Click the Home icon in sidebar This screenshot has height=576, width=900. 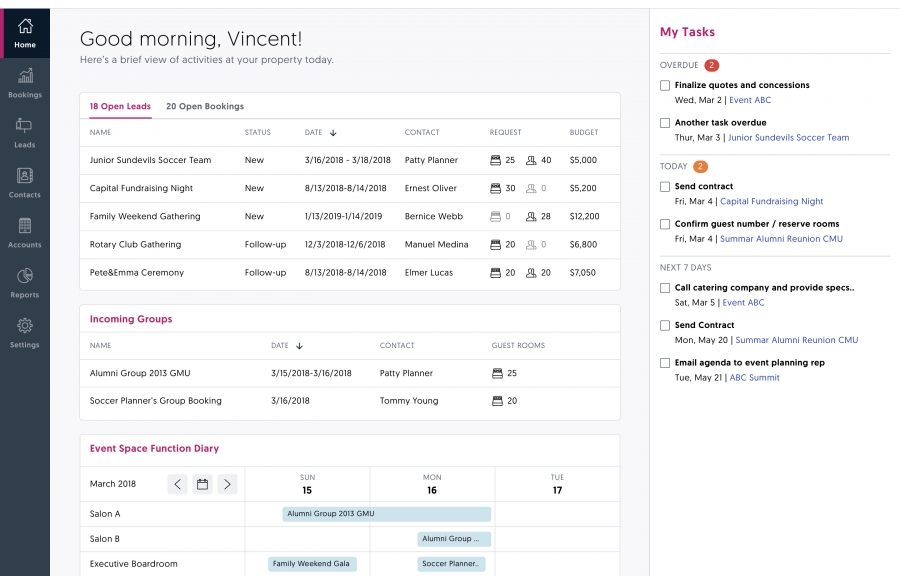(25, 32)
